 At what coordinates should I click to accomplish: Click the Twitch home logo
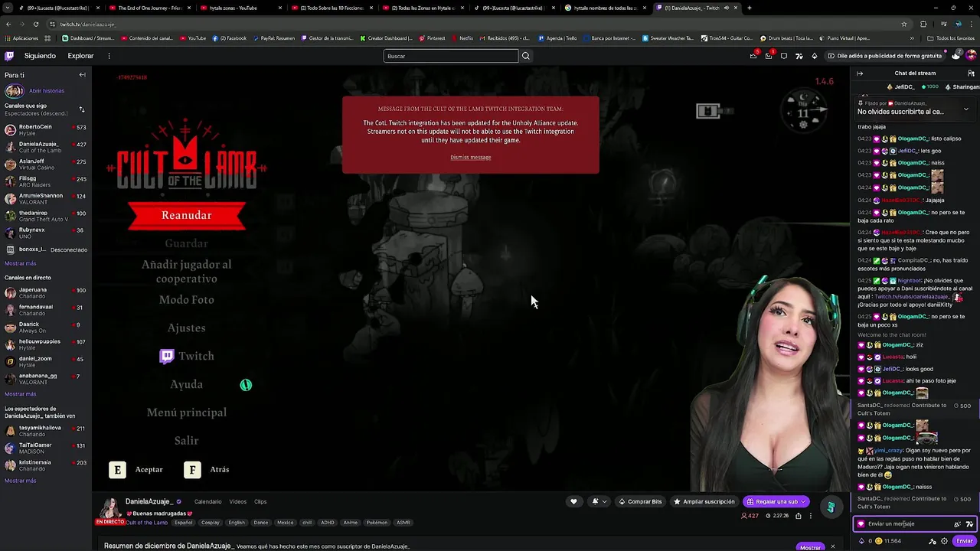8,56
